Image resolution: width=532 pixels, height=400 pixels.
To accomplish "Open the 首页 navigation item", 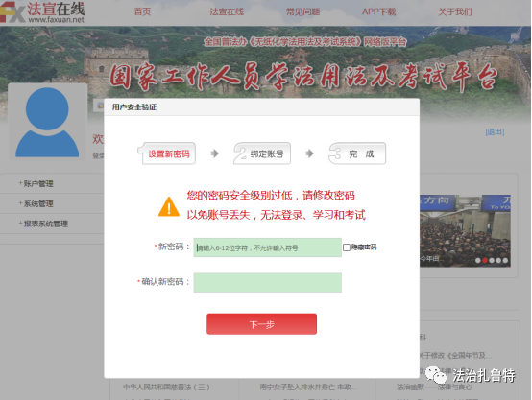I will [x=142, y=12].
